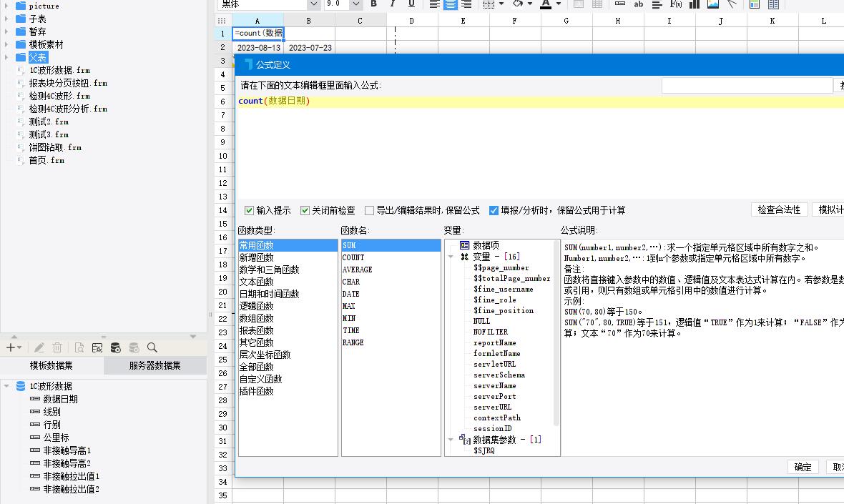Toggle 输入提示 checkbox
Screen dimensions: 844x504
coord(249,210)
